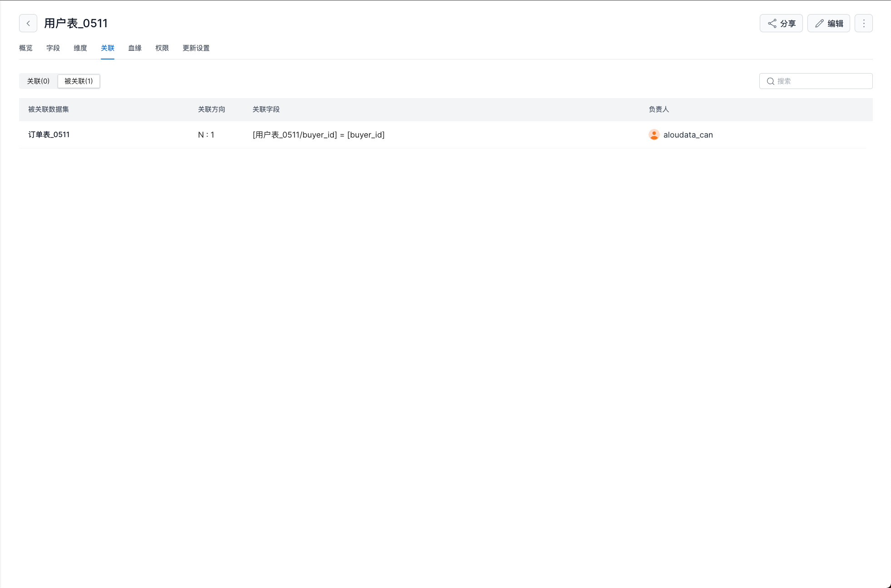891x588 pixels.
Task: Select the 关联 tab
Action: (108, 48)
